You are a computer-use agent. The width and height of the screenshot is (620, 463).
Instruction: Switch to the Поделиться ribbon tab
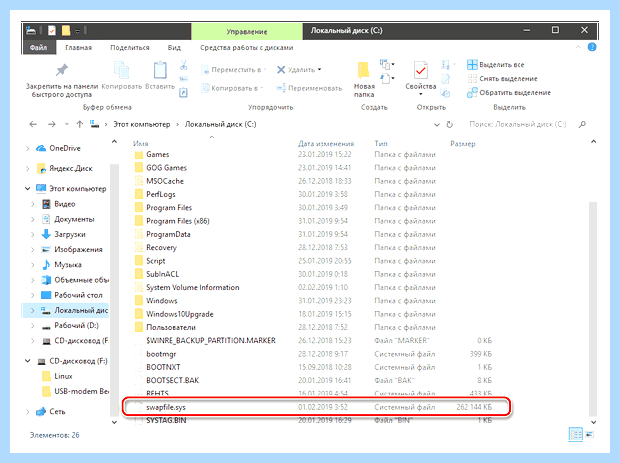[130, 47]
